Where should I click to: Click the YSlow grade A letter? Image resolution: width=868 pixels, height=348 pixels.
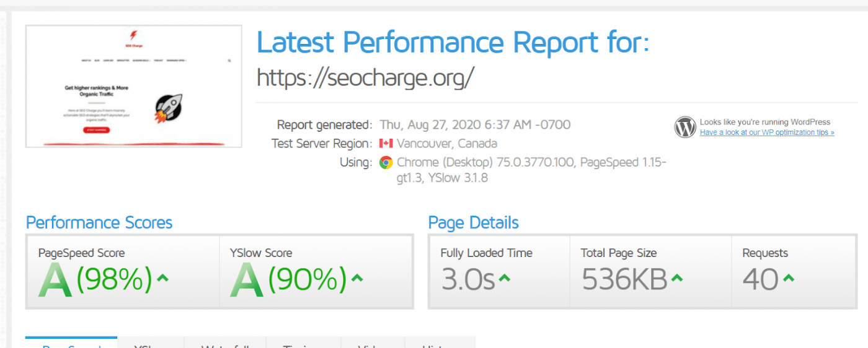point(247,280)
